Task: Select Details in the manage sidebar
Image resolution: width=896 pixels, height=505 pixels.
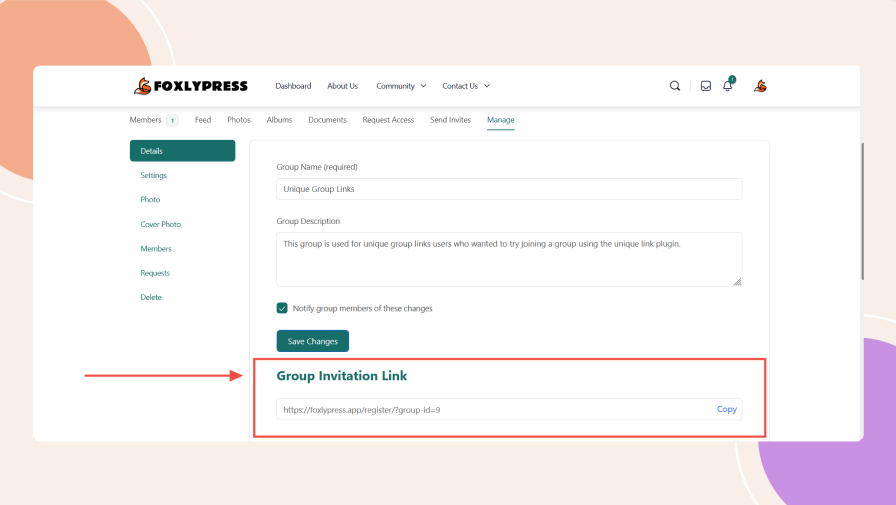Action: (182, 151)
